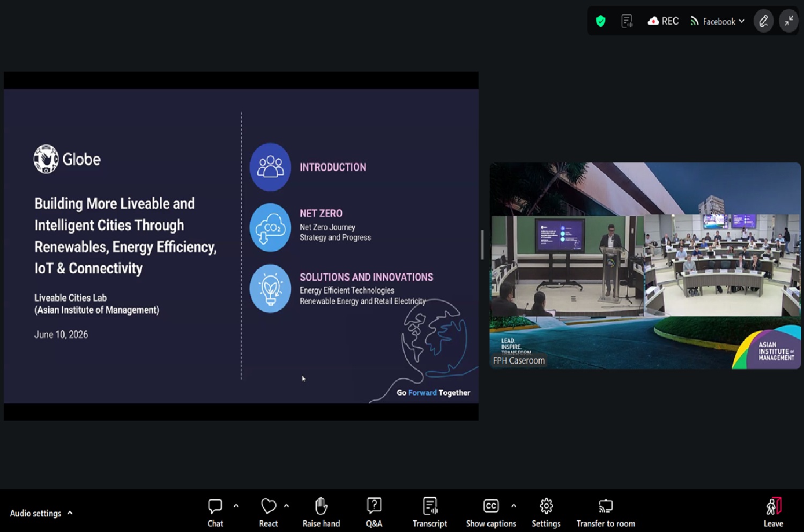Click the "Liveable Cities Lab" text
The height and width of the screenshot is (532, 804).
pyautogui.click(x=71, y=298)
